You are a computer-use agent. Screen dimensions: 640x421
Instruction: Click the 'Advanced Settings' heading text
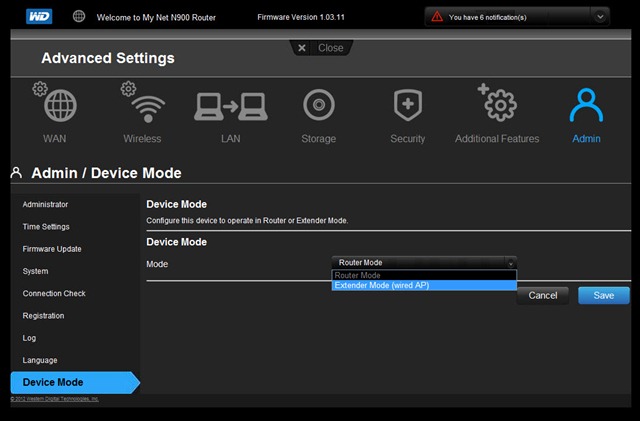[108, 58]
